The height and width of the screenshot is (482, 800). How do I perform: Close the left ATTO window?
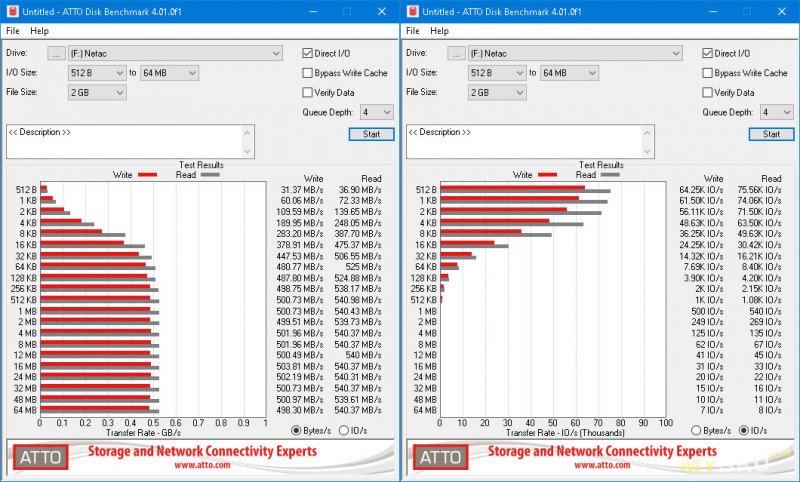[x=382, y=11]
